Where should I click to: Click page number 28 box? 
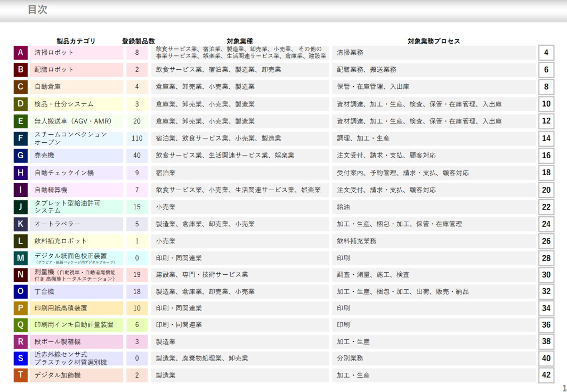click(546, 258)
